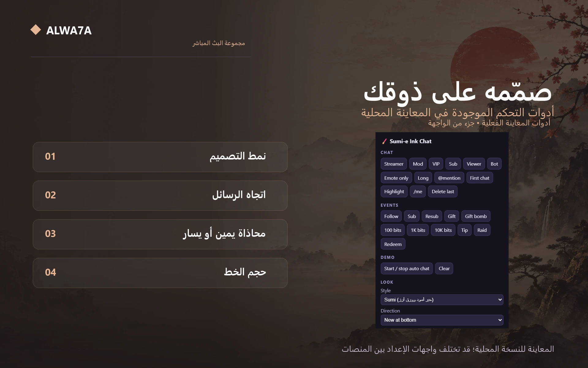Image resolution: width=588 pixels, height=368 pixels.
Task: Select card 01 نمط التصميم
Action: (x=160, y=157)
